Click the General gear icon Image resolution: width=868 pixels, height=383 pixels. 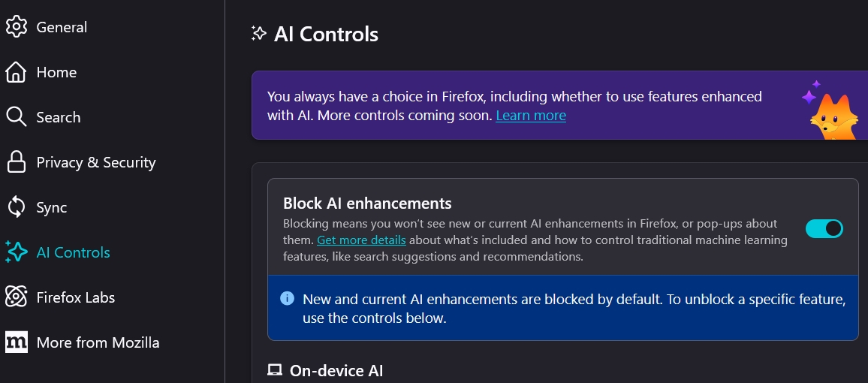pos(16,27)
